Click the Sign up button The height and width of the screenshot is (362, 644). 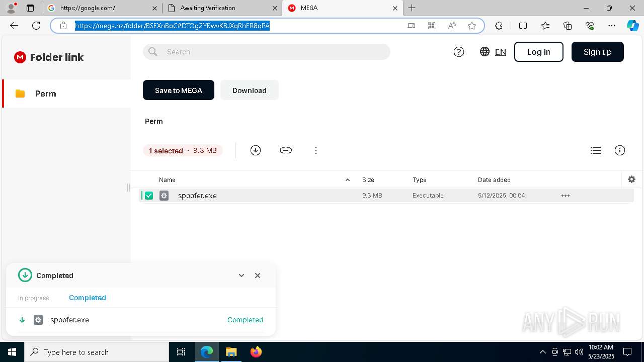point(598,52)
